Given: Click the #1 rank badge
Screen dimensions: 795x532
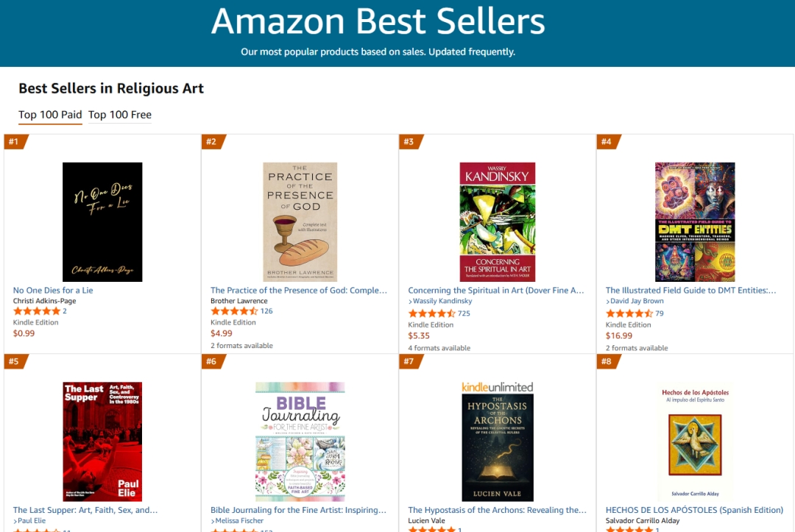Looking at the screenshot, I should pos(15,142).
